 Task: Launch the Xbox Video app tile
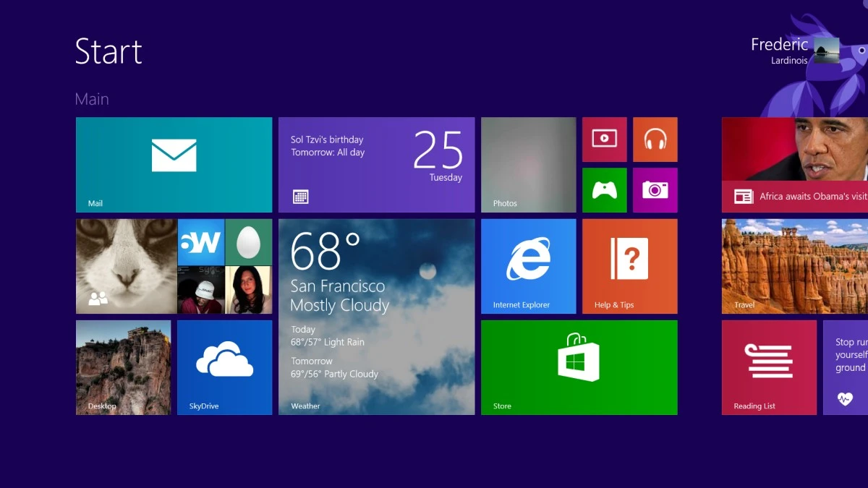[x=604, y=139]
